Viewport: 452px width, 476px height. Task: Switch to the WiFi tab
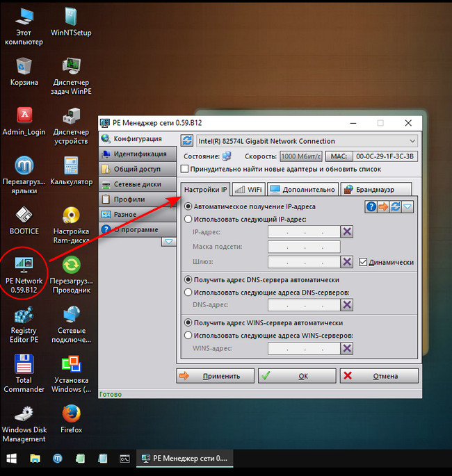pos(248,189)
